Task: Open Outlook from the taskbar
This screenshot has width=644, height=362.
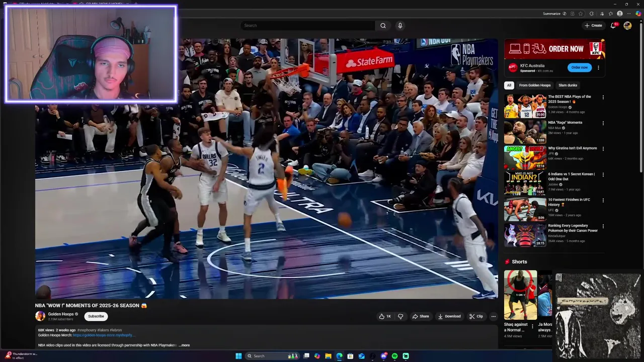Action: tap(361, 356)
